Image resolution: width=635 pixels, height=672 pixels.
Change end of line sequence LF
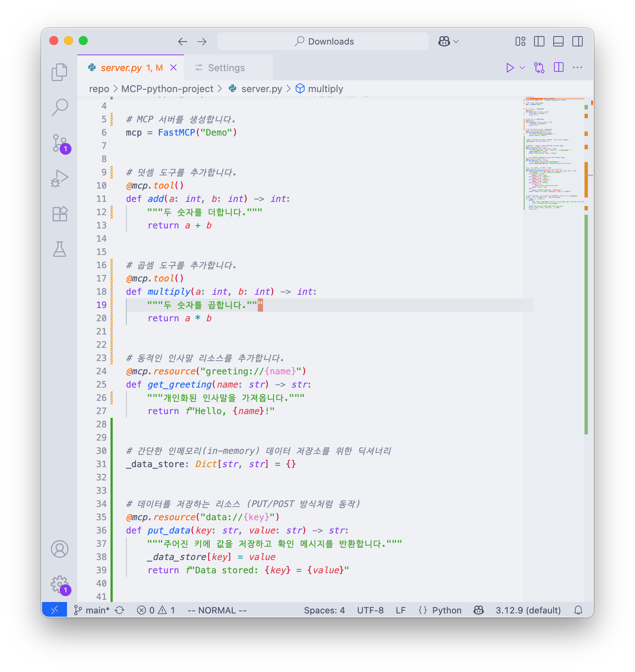[x=401, y=610]
